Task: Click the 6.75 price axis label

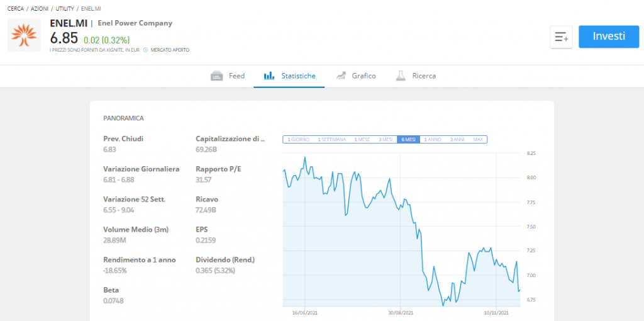Action: 531,300
